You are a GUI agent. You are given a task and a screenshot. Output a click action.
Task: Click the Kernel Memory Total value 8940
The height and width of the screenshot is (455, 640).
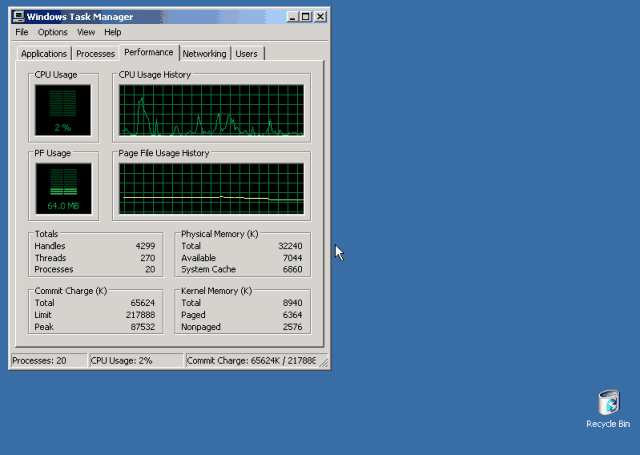(x=293, y=303)
